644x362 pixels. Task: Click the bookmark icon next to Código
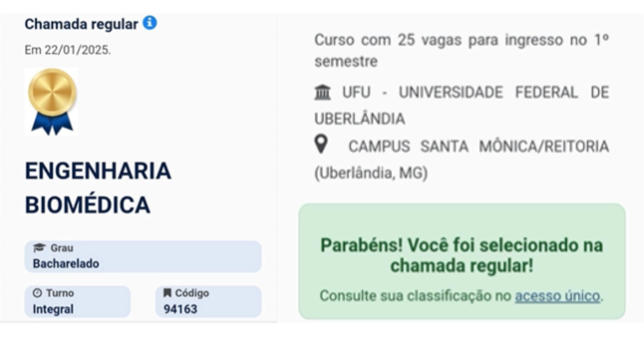click(167, 293)
